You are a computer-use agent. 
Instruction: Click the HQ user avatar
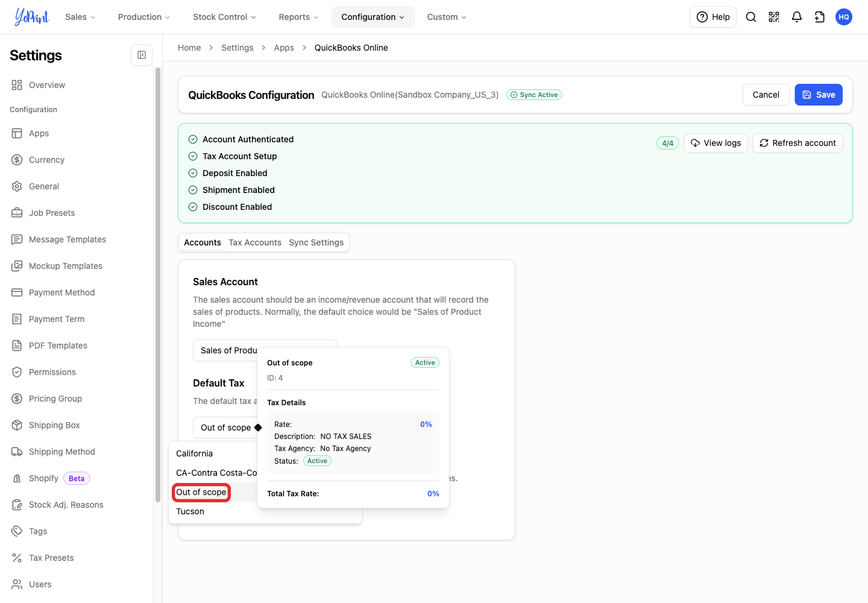(844, 17)
